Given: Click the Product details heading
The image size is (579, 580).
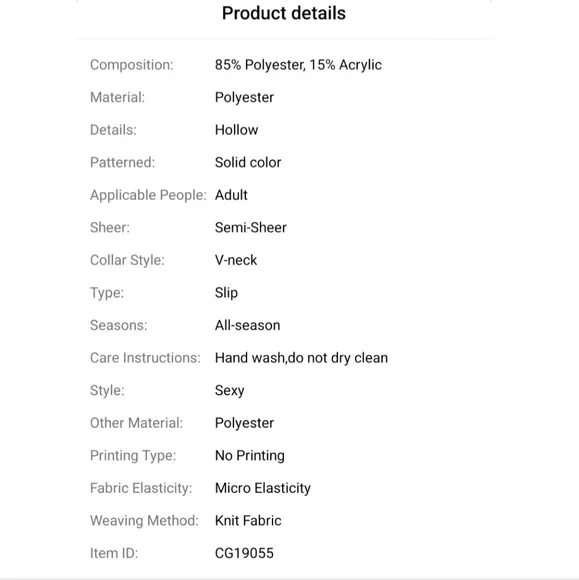Looking at the screenshot, I should 284,13.
